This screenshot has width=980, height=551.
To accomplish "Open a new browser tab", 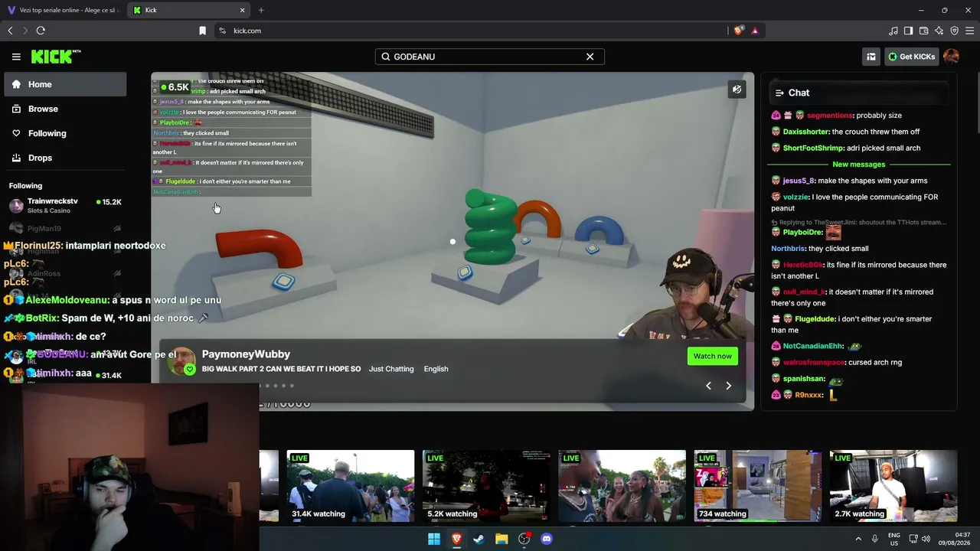I will 261,10.
